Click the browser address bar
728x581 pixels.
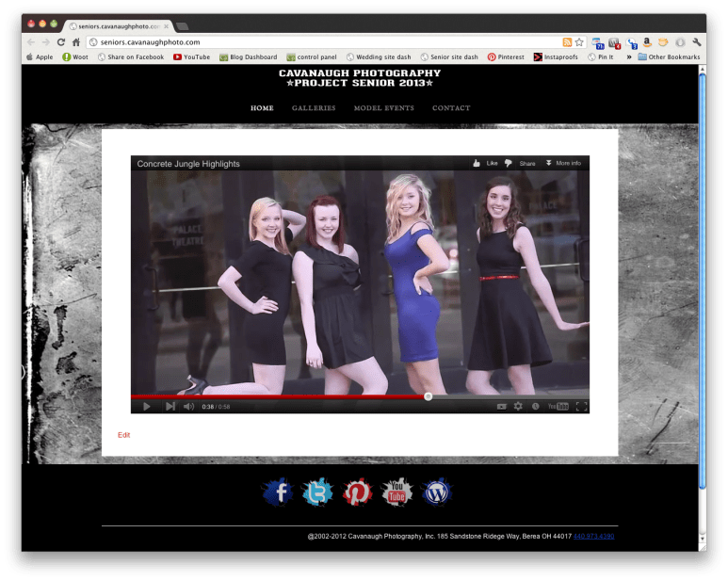[320, 42]
